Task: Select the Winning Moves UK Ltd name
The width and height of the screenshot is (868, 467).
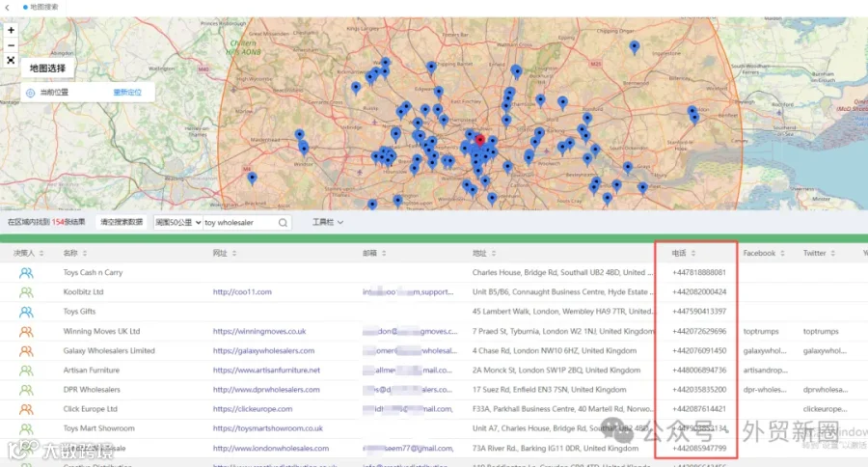Action: click(x=101, y=331)
